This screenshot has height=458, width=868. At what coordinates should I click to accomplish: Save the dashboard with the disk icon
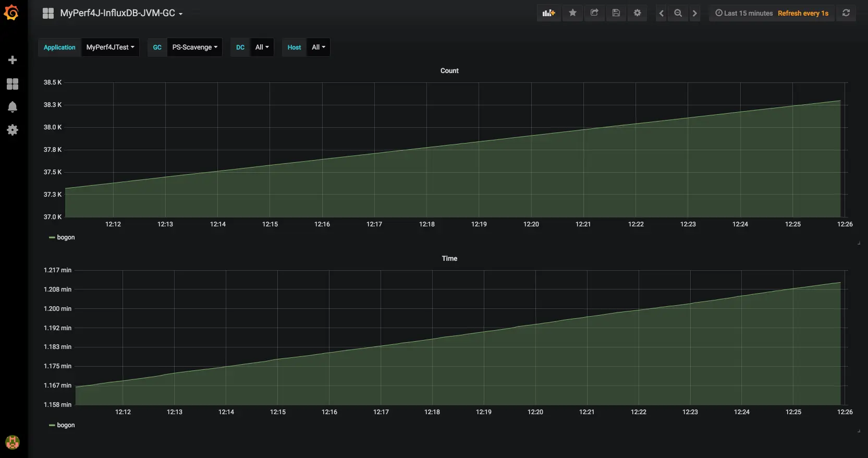(616, 13)
